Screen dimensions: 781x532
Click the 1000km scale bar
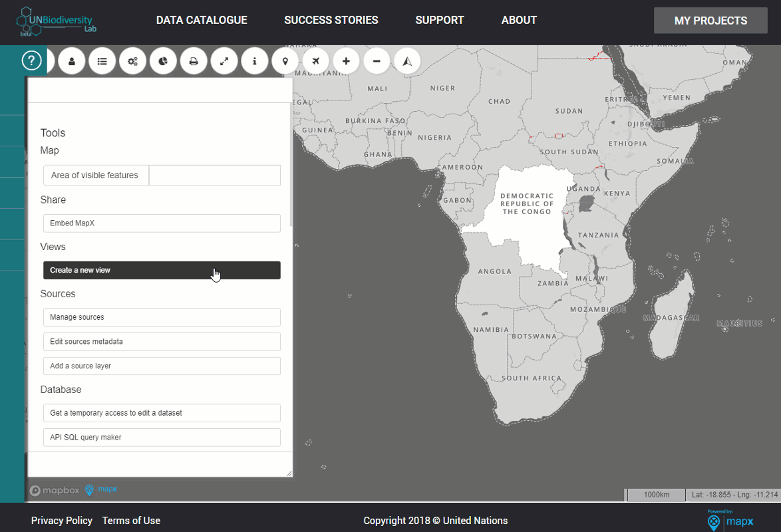tap(657, 495)
